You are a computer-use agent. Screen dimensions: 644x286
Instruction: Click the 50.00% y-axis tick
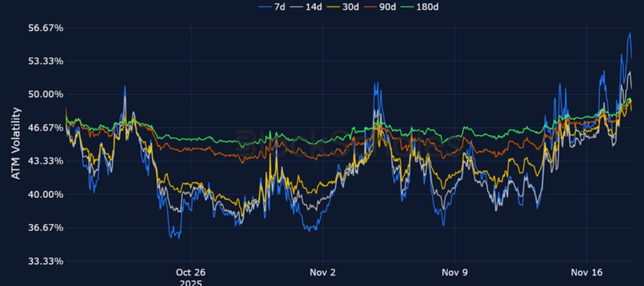point(45,94)
